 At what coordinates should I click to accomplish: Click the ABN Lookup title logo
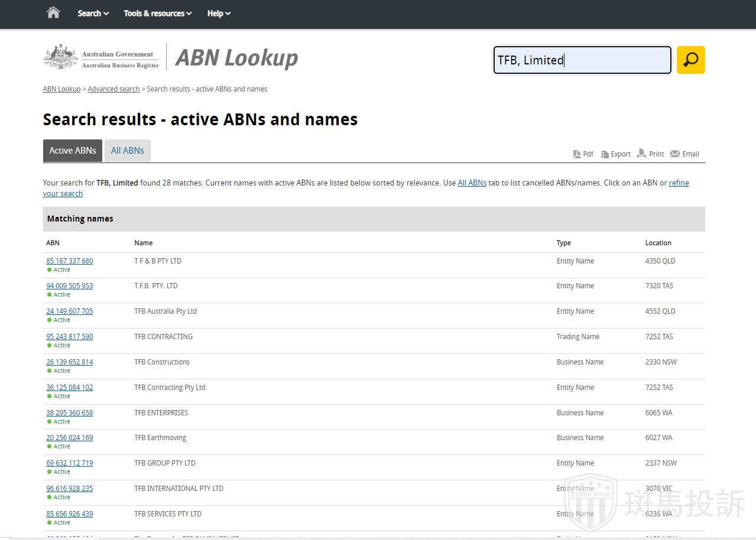pos(236,58)
